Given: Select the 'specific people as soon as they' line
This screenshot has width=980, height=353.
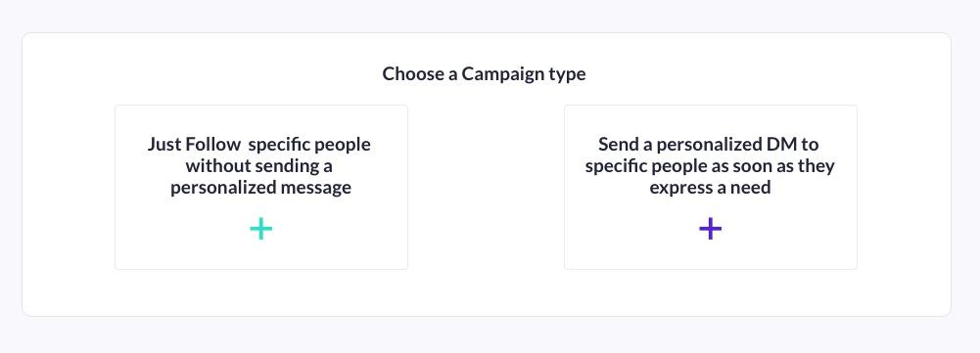Looking at the screenshot, I should [710, 166].
